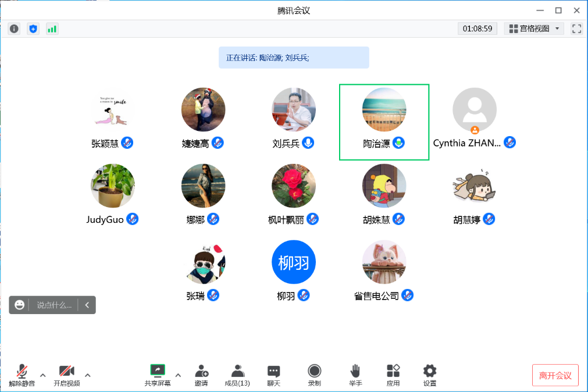Click muted mic icon beside 胡慧婷
Screen dimensions: 588x392
click(489, 219)
